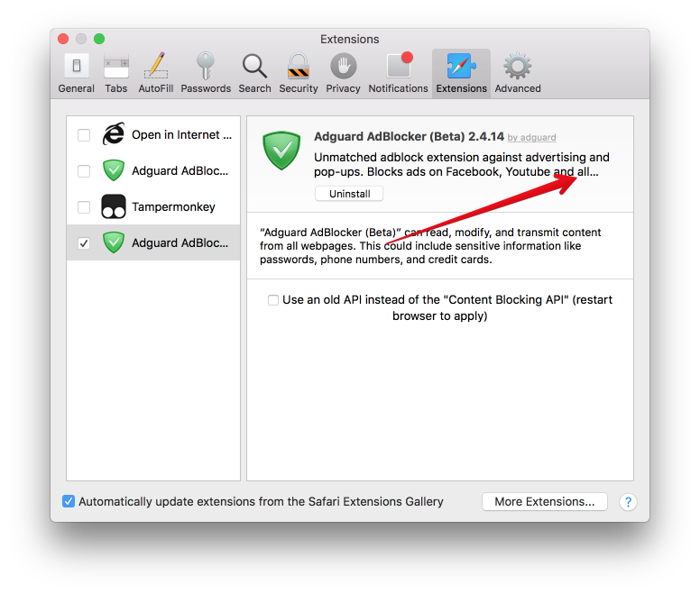Click the Internet Explorer extension icon
The width and height of the screenshot is (700, 594).
(x=114, y=134)
